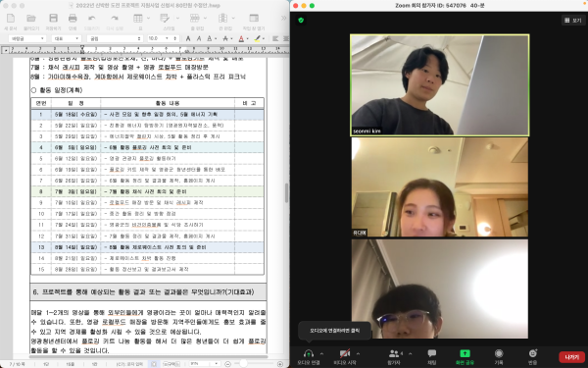Viewport: 588px width, 368px height.
Task: Leave the meeting with the red button
Action: pyautogui.click(x=572, y=357)
